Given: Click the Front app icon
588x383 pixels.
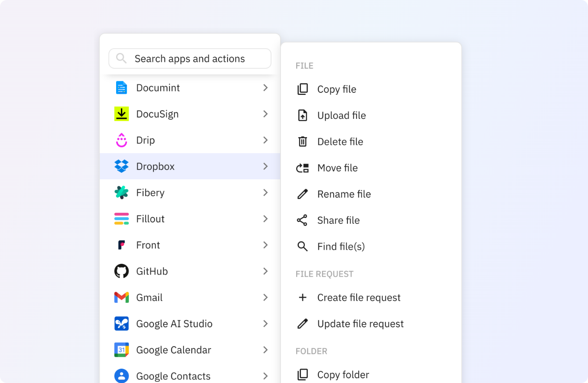Looking at the screenshot, I should [121, 245].
